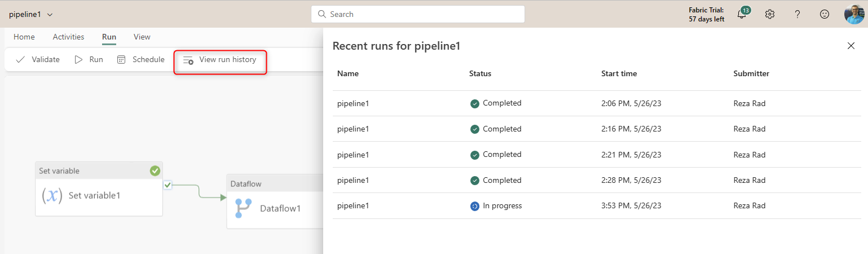Open the Activities tab

(68, 37)
